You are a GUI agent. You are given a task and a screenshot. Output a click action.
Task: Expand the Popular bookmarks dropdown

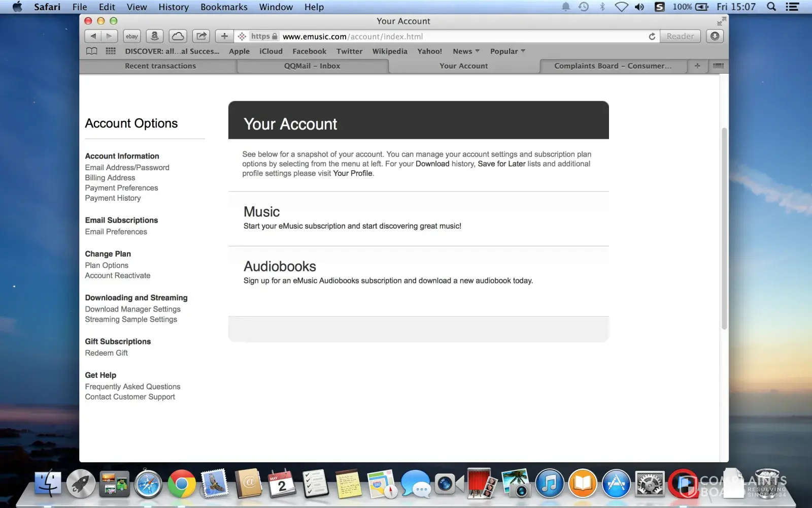pos(507,51)
